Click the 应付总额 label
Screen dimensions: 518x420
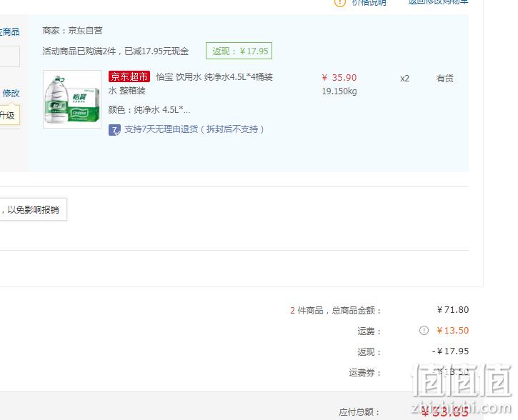pos(359,411)
